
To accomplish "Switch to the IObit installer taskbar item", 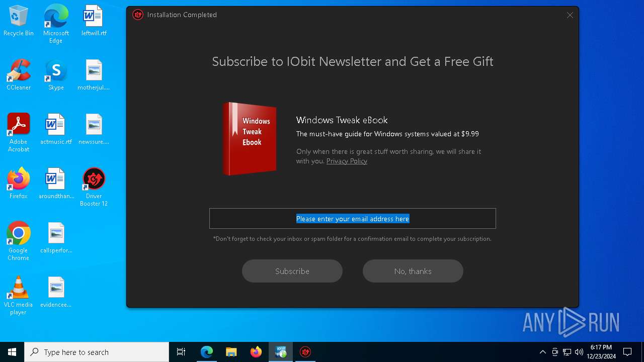I will 281,352.
